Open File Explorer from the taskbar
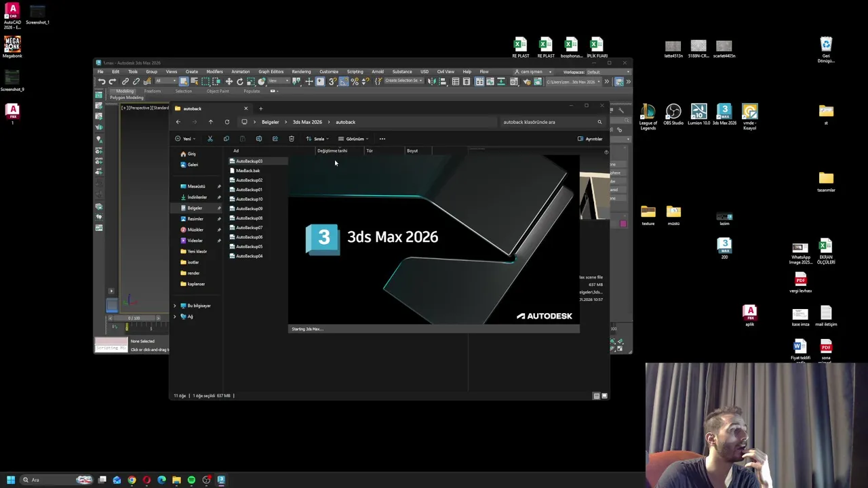This screenshot has width=868, height=488. coord(176,480)
